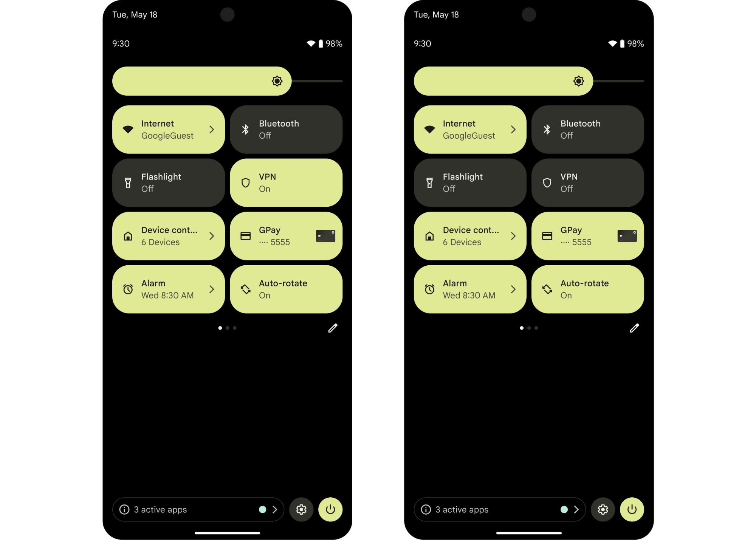
Task: Expand Device controls 6 Devices arrow
Action: (212, 235)
